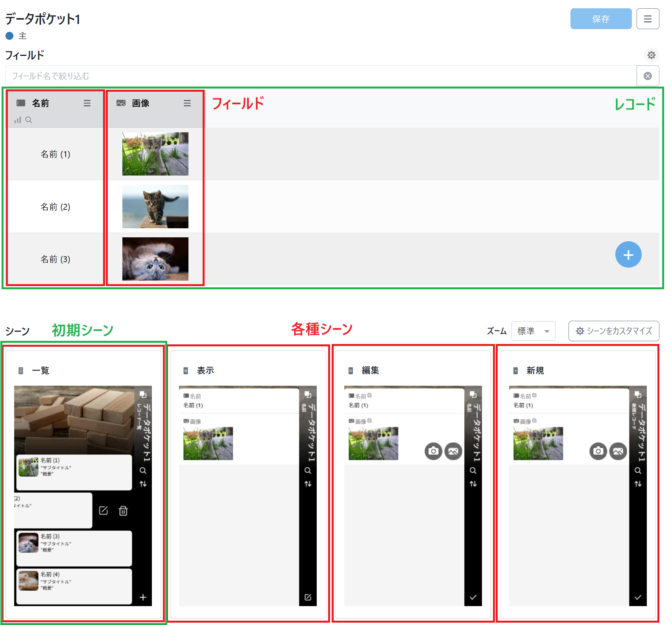672x625 pixels.
Task: Click the chart icon under 名前 field
Action: 18,120
